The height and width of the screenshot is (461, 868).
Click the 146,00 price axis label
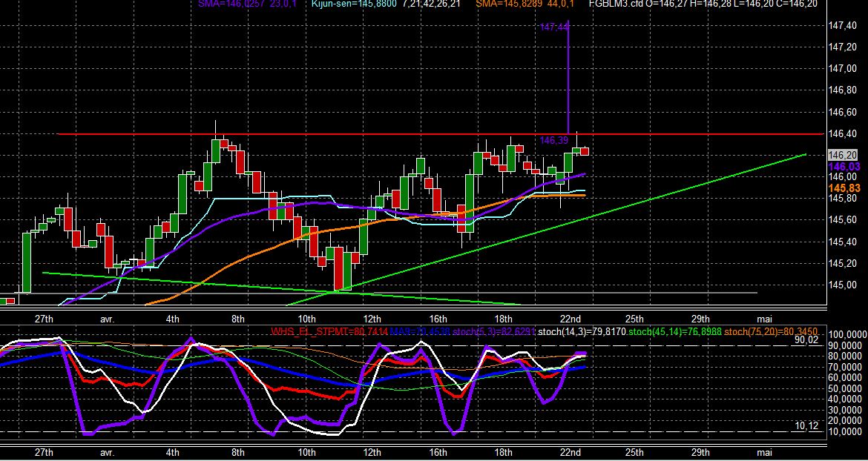844,177
